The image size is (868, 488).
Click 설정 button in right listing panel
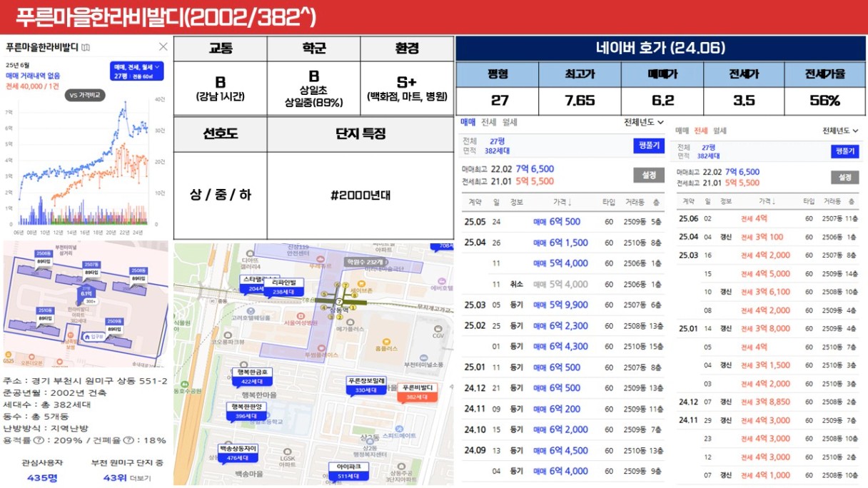[x=844, y=178]
